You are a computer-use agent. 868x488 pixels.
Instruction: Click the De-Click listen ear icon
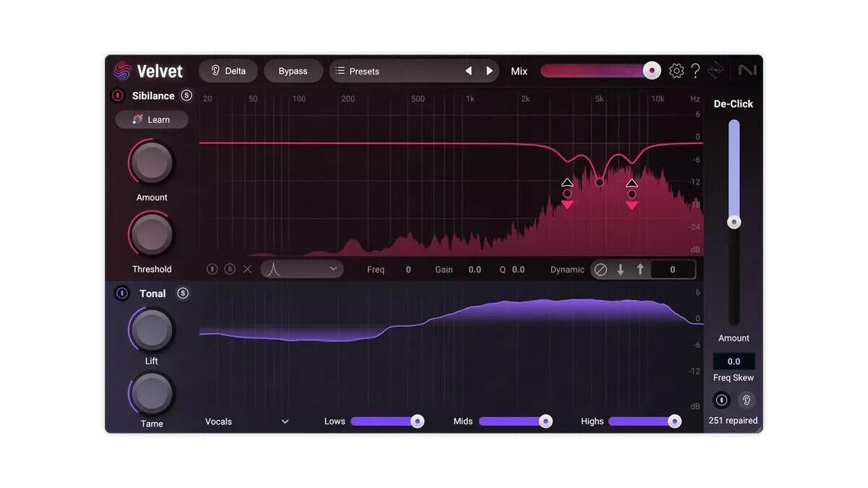[746, 400]
